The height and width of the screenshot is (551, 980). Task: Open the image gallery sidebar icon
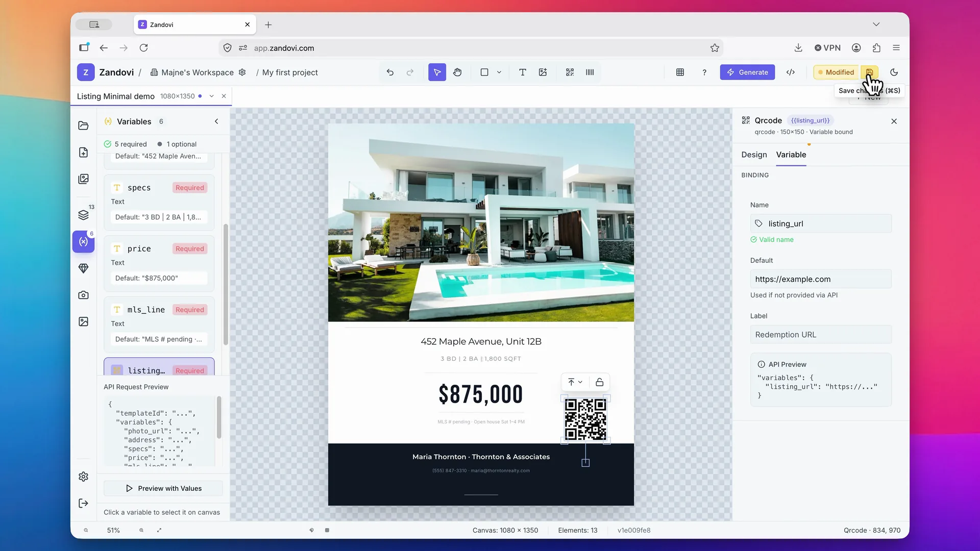(x=83, y=179)
